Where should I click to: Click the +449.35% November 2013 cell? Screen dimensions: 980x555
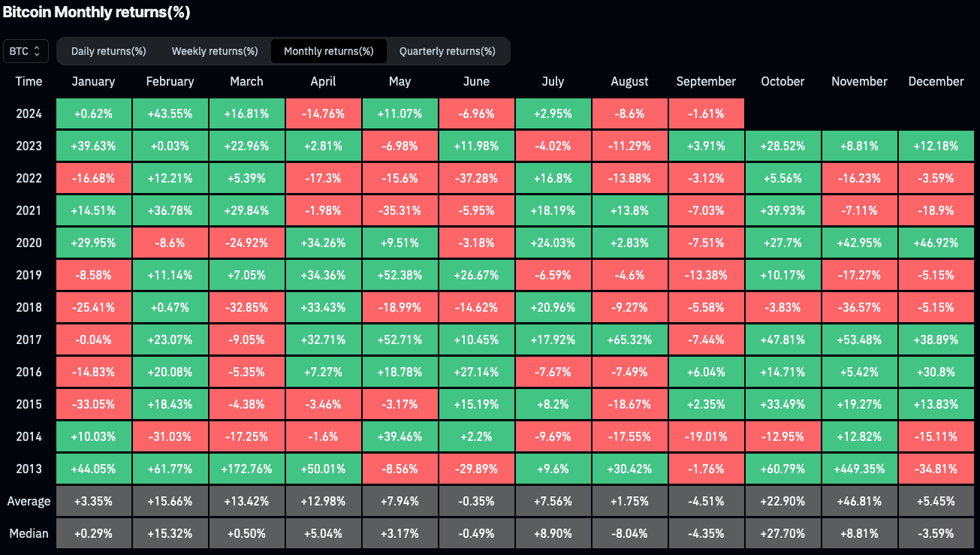point(860,469)
